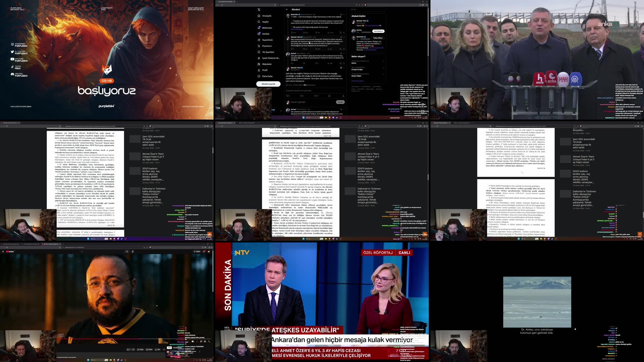The width and height of the screenshot is (644, 362).
Task: Click the back arrow beside Gönderi
Action: [287, 9]
